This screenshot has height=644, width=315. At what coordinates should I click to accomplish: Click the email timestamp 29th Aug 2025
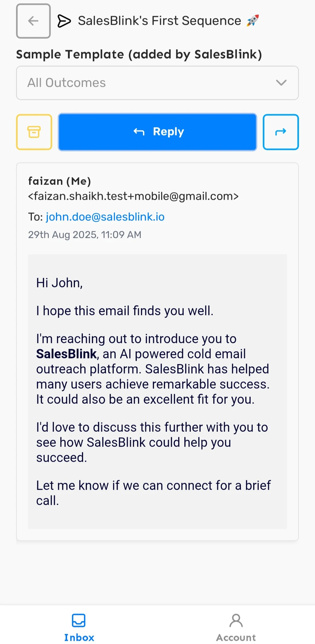coord(85,235)
